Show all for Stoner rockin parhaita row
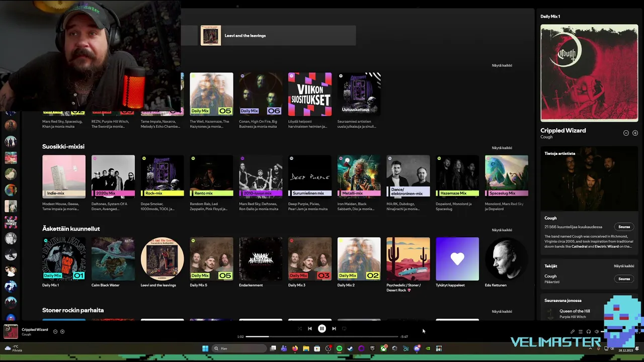This screenshot has width=644, height=362. (502, 311)
